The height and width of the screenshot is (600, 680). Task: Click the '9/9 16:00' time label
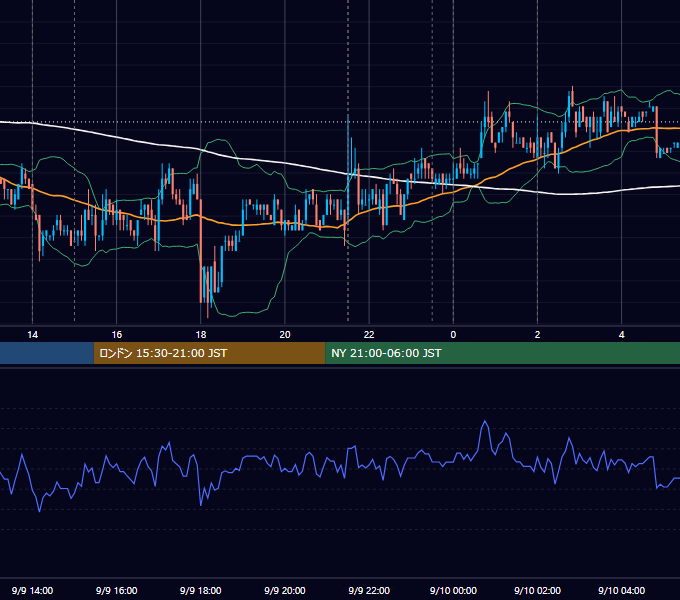117,590
